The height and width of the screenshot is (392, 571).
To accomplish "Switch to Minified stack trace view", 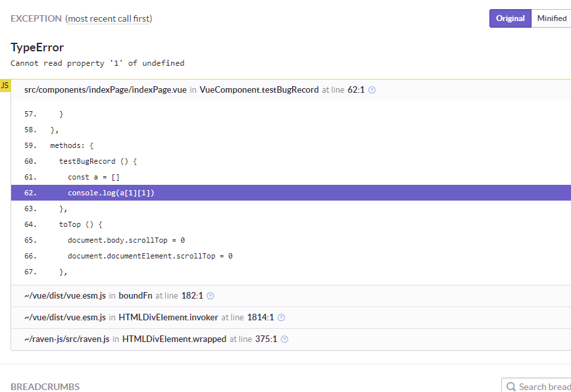I will (x=551, y=18).
